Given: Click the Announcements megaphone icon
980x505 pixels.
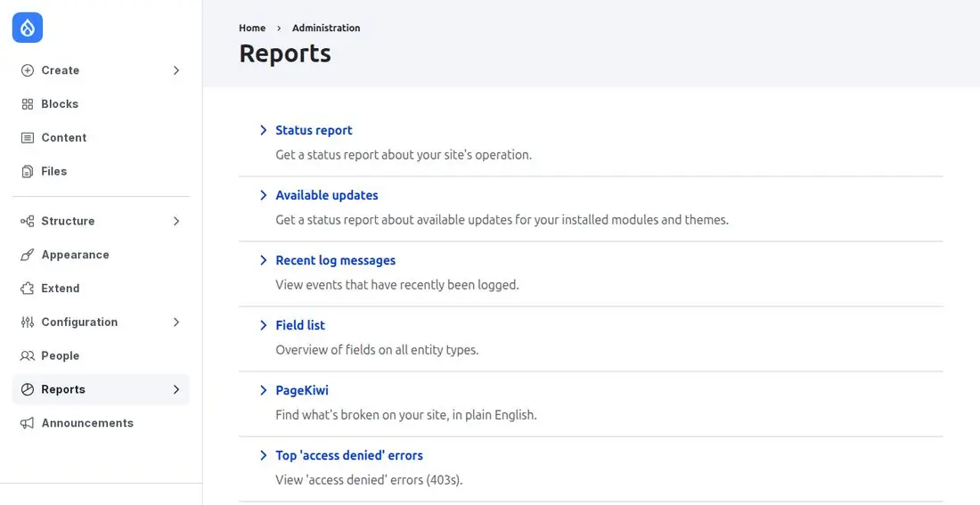Looking at the screenshot, I should (x=28, y=423).
